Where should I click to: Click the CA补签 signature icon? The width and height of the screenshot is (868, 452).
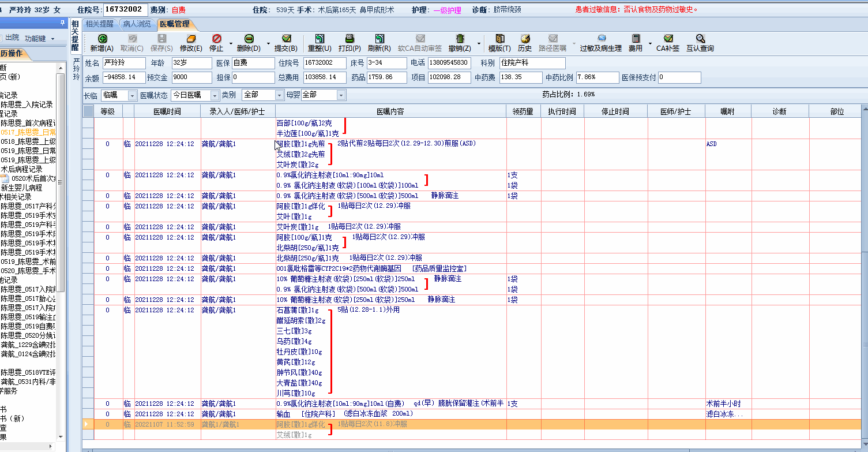668,39
